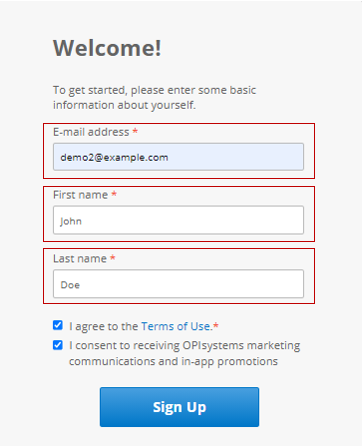This screenshot has height=447, width=364.
Task: Click red asterisk beside First name label
Action: point(114,193)
